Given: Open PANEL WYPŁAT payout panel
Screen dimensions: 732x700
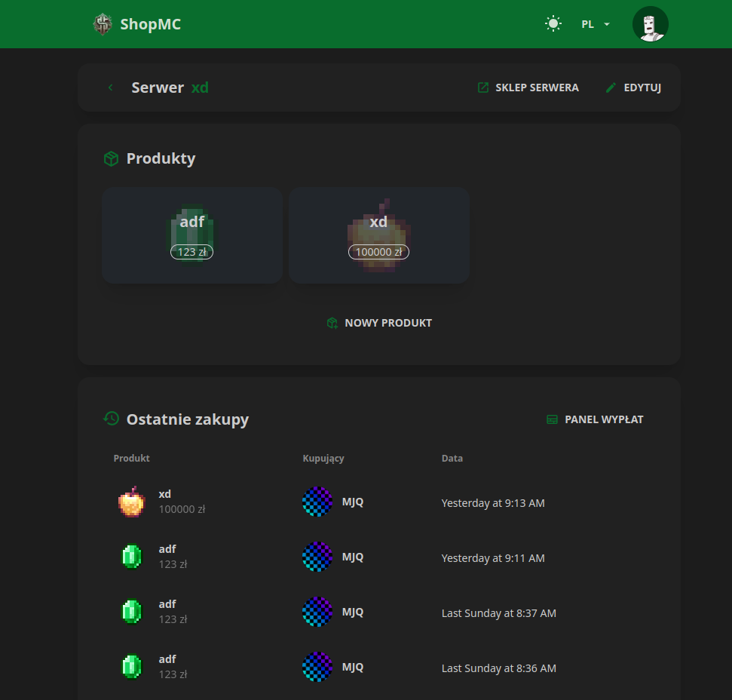Looking at the screenshot, I should (595, 419).
